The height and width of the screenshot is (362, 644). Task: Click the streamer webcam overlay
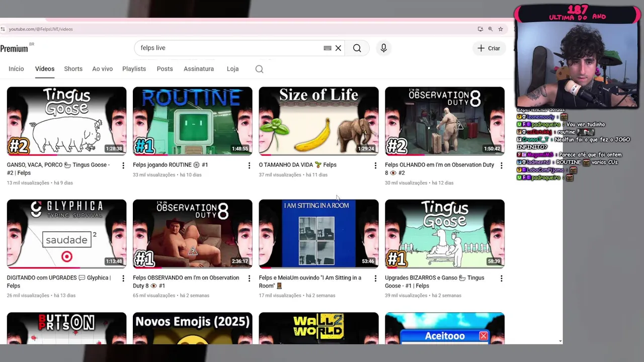coord(577,65)
